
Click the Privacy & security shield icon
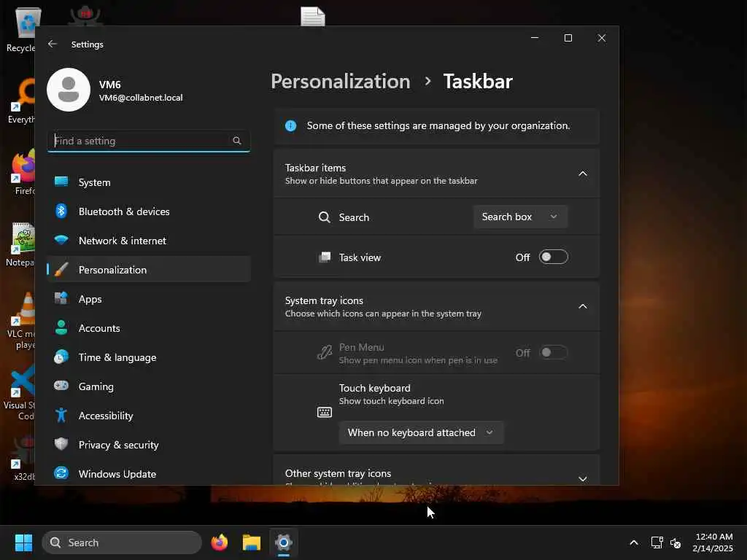coord(61,444)
